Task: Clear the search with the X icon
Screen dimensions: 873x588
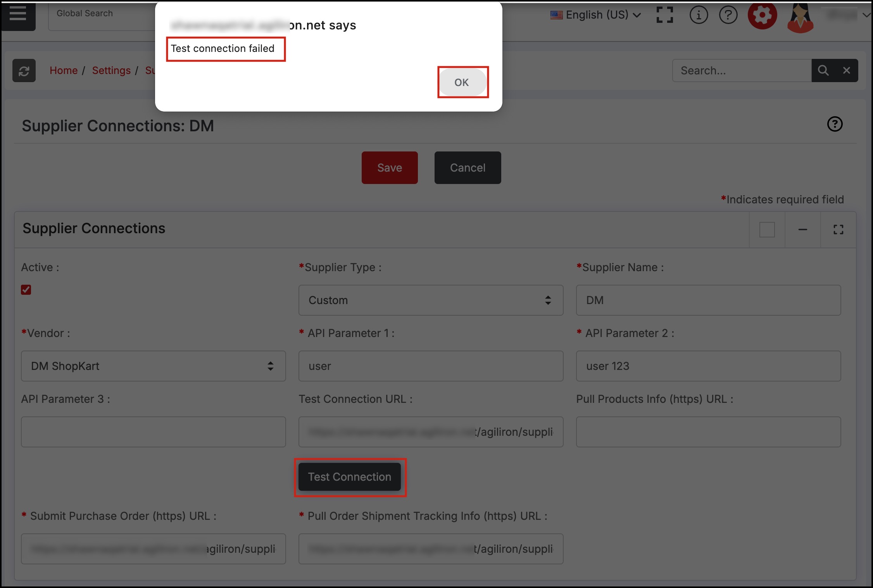Action: [x=846, y=70]
